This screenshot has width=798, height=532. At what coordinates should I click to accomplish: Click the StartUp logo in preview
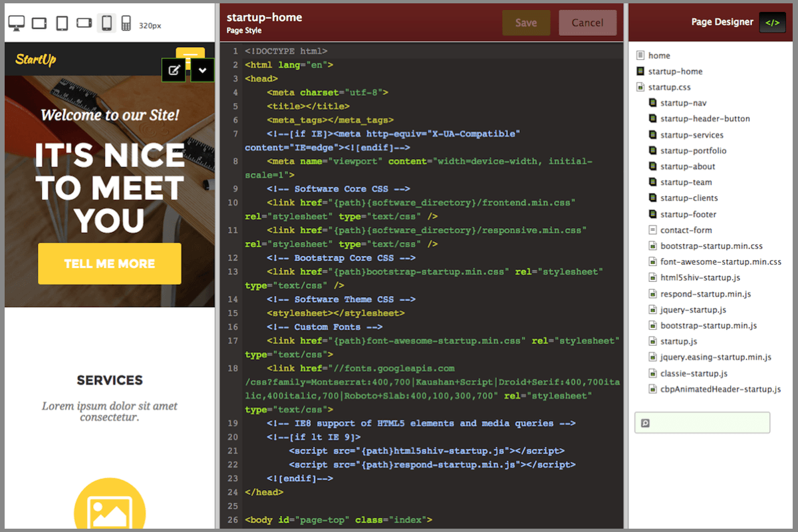coord(36,59)
